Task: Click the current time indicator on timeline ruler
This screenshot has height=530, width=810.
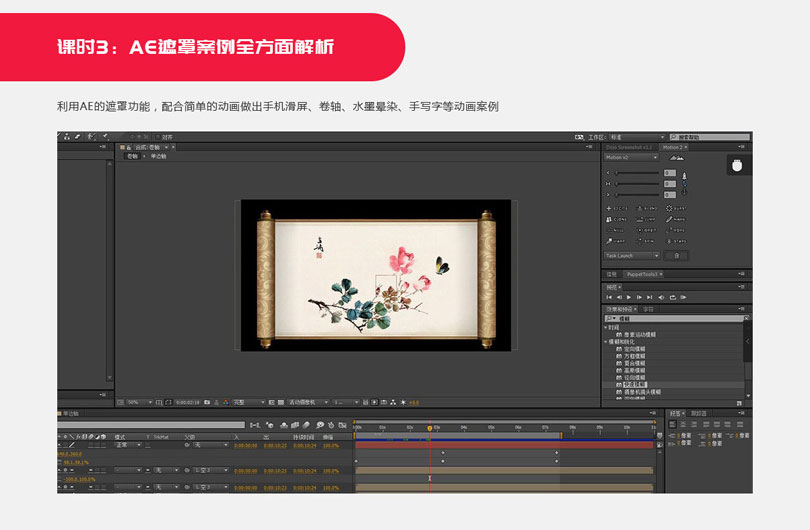Action: click(x=430, y=428)
